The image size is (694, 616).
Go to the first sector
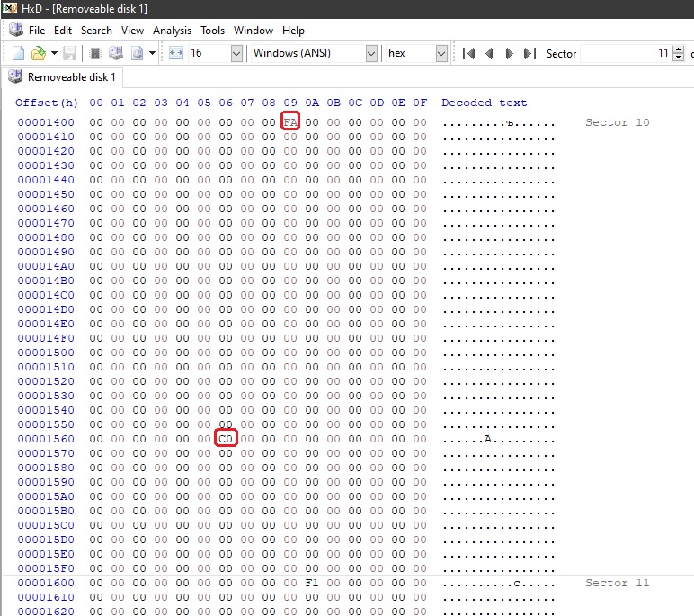pos(468,54)
